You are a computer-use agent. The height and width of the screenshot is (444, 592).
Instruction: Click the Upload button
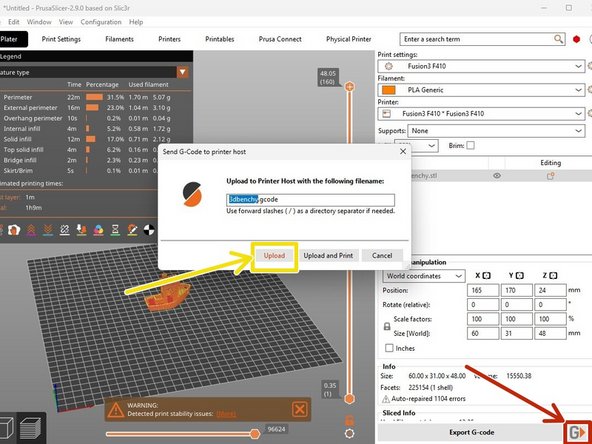coord(274,256)
